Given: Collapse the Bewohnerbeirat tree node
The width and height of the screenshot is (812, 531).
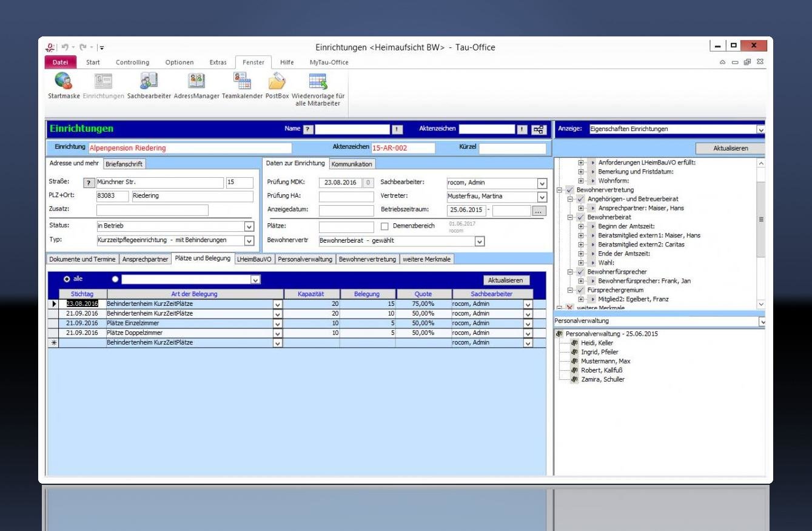Looking at the screenshot, I should pyautogui.click(x=571, y=217).
